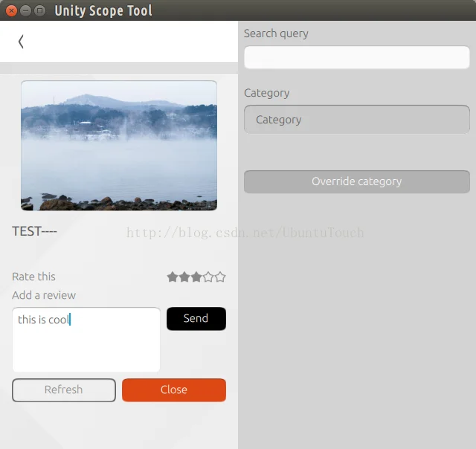Image resolution: width=476 pixels, height=449 pixels.
Task: Set rating to two stars
Action: coord(184,277)
